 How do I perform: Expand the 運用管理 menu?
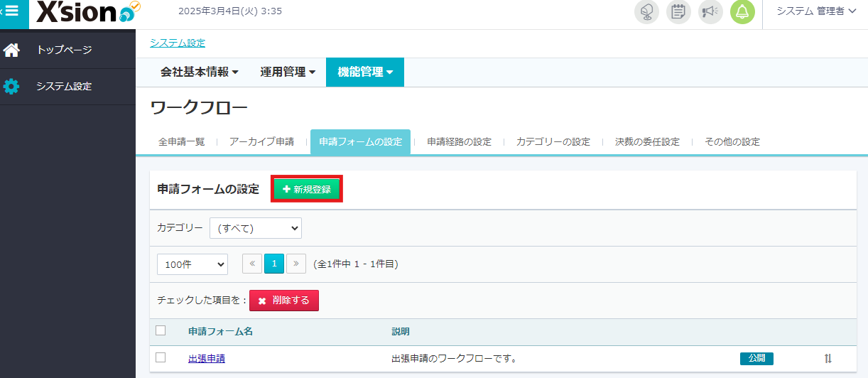coord(288,72)
